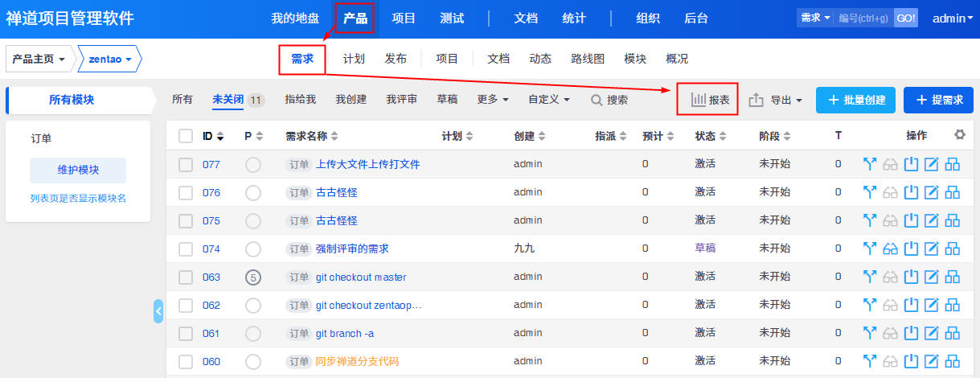The height and width of the screenshot is (378, 980).
Task: Open the 导出 export dropdown
Action: [x=776, y=101]
